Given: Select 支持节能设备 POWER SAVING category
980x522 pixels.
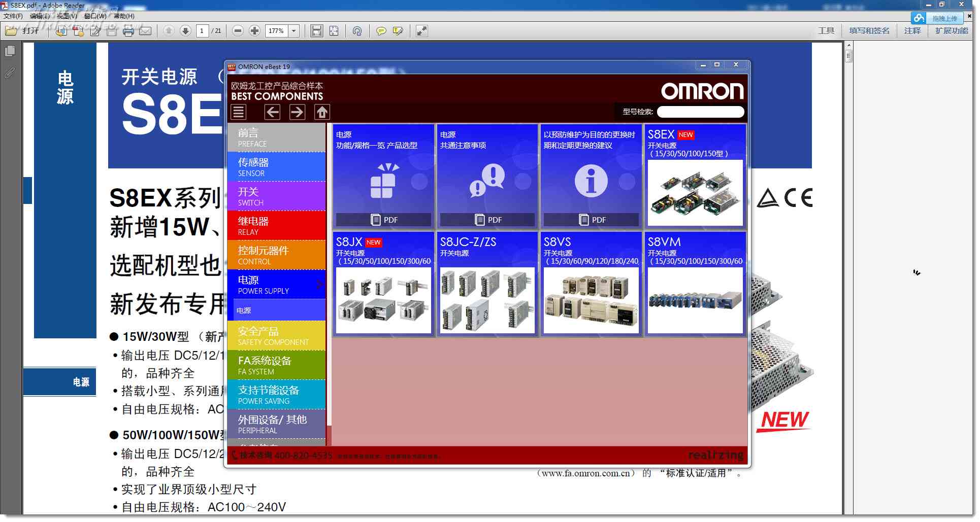Looking at the screenshot, I should 277,395.
